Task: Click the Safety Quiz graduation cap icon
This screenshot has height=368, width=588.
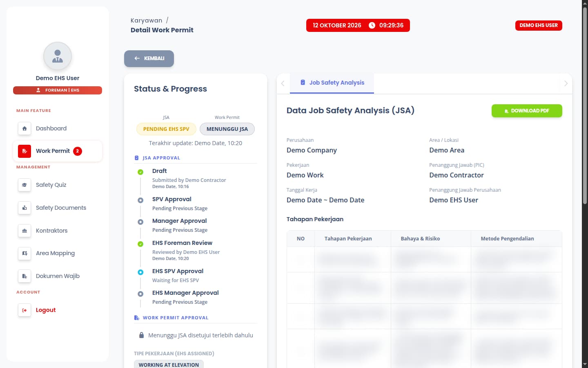Action: [24, 185]
